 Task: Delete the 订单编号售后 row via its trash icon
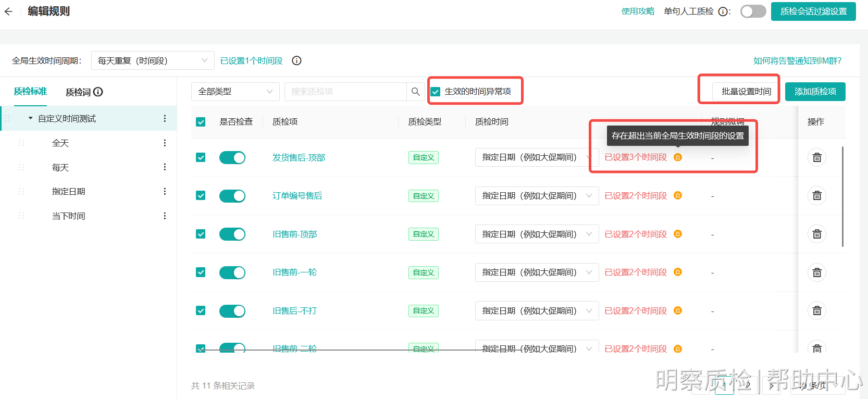click(x=817, y=196)
